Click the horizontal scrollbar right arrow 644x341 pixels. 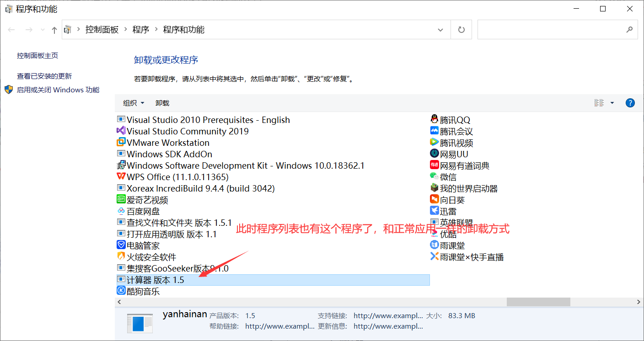click(639, 302)
